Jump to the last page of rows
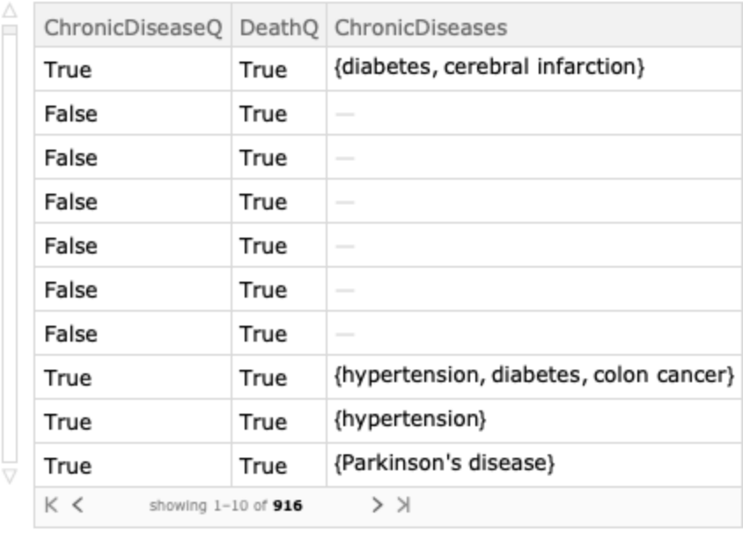This screenshot has width=743, height=560. coord(403,505)
